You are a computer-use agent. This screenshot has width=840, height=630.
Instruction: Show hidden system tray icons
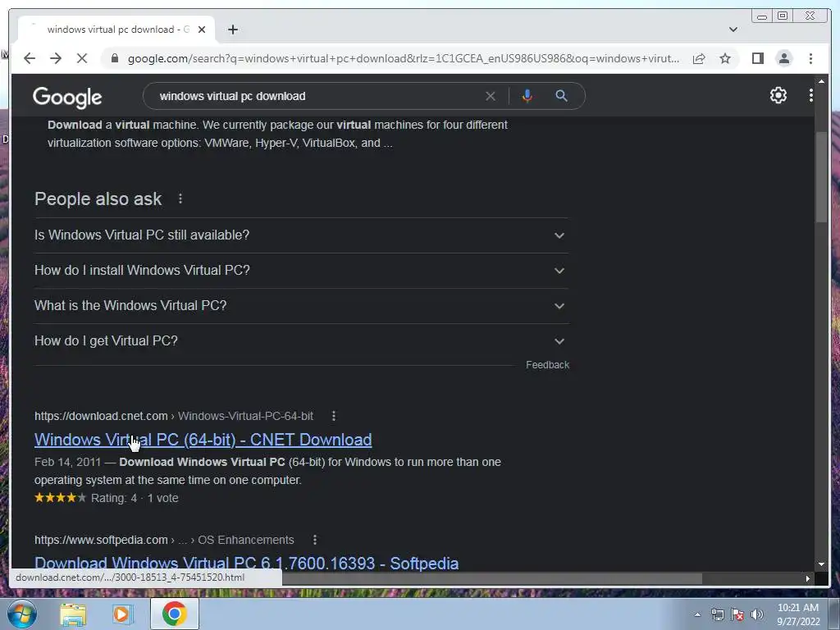pos(697,614)
